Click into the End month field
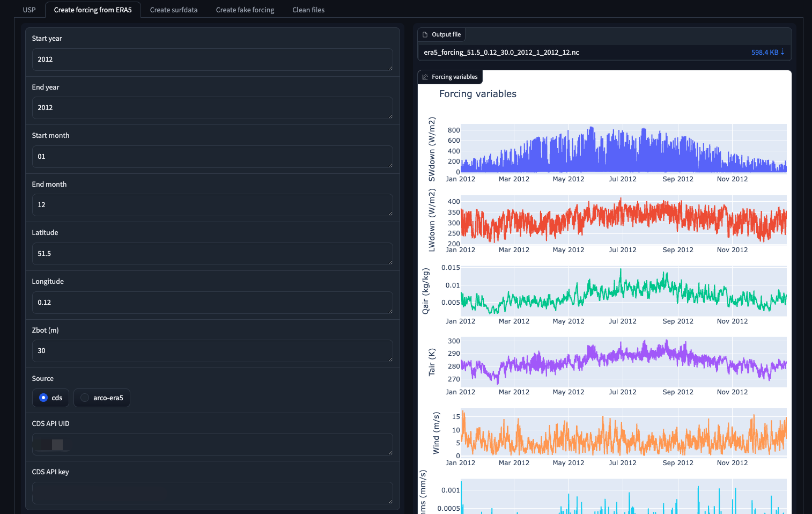The height and width of the screenshot is (514, 812). click(212, 205)
